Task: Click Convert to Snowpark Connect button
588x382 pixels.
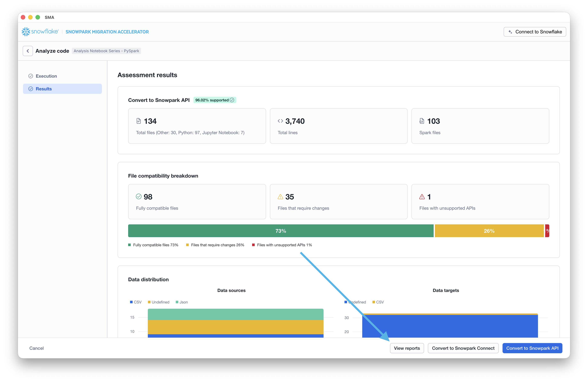Action: (x=463, y=348)
